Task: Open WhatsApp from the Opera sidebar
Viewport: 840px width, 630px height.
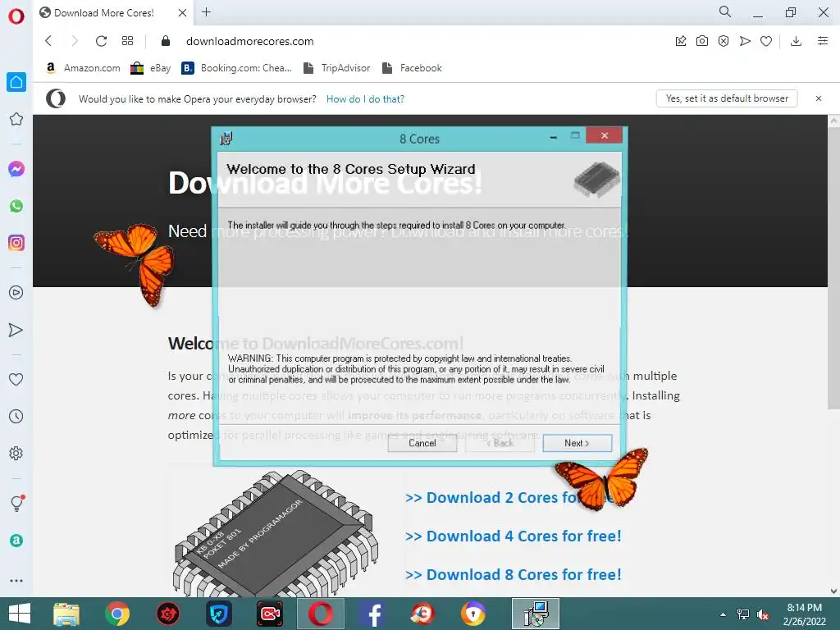Action: click(16, 206)
